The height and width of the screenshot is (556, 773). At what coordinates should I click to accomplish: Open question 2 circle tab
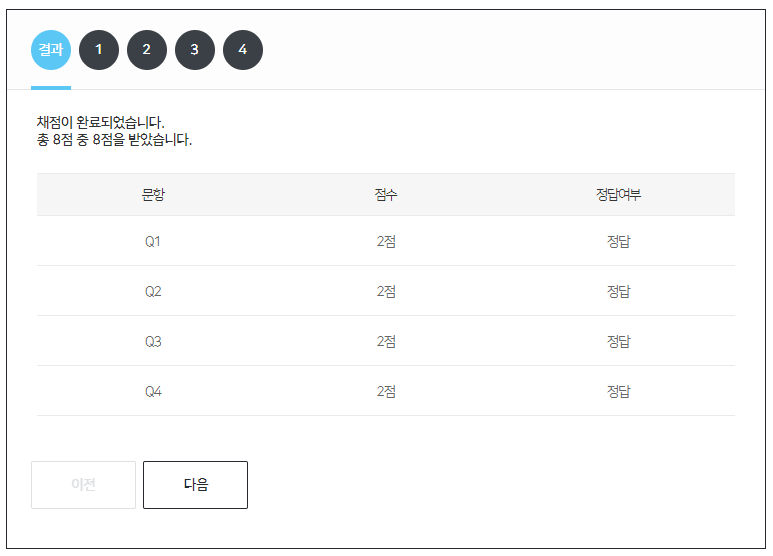click(x=147, y=50)
